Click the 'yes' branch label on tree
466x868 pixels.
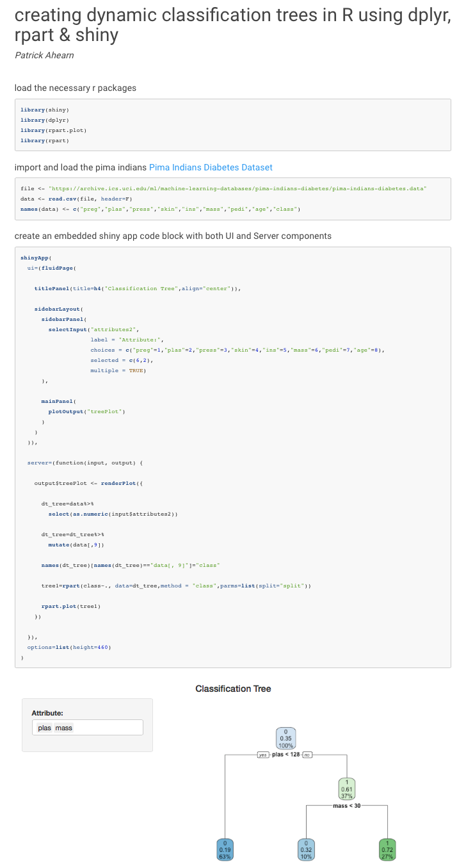[x=262, y=755]
